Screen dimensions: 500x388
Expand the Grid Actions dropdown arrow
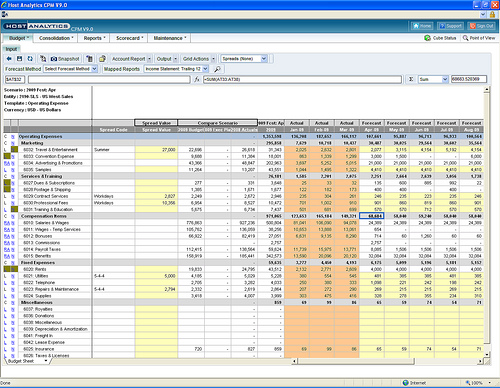click(x=213, y=59)
